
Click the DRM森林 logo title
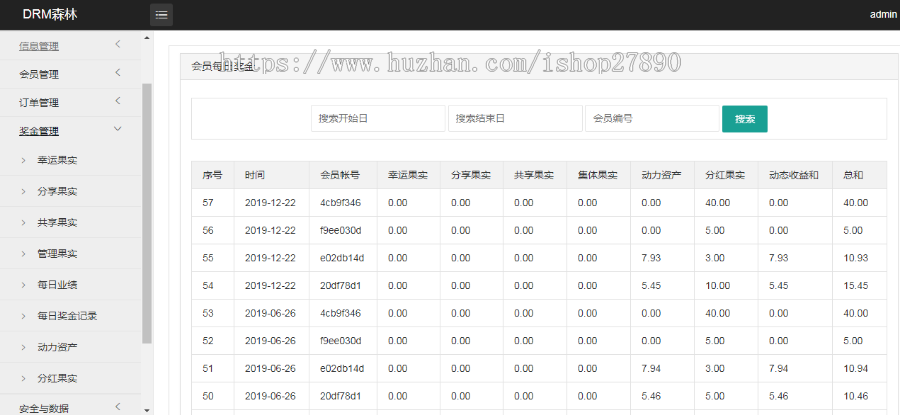49,15
